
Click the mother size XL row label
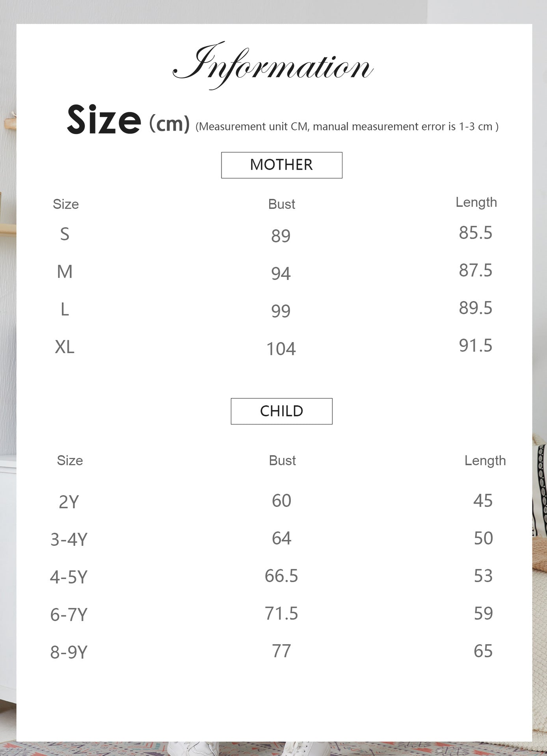click(65, 347)
